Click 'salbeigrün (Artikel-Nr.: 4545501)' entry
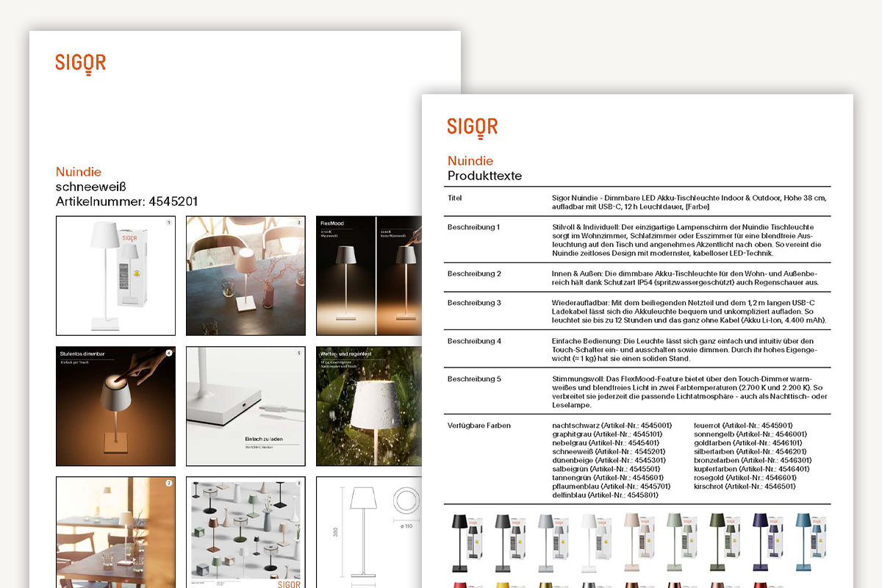The height and width of the screenshot is (588, 882). 606,469
